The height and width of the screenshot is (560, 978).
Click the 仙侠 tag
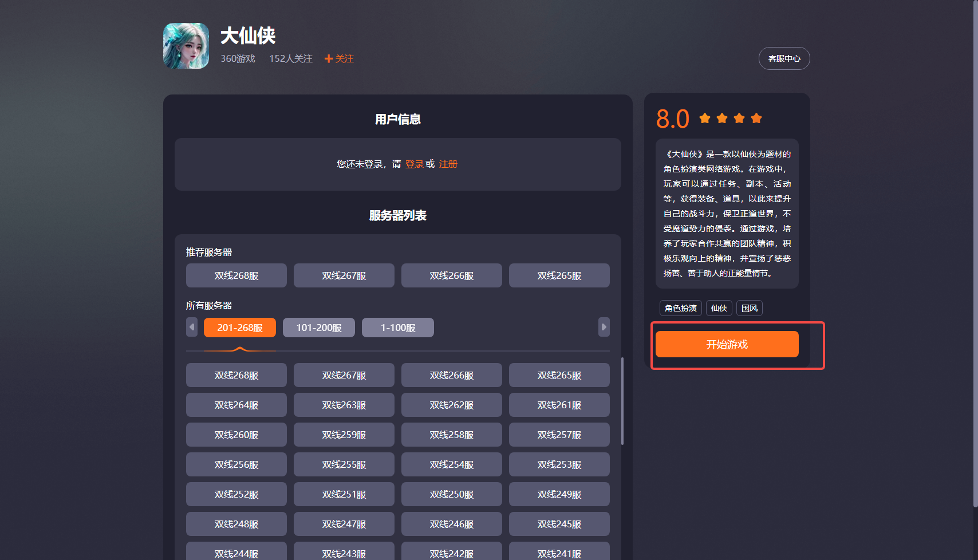point(719,308)
